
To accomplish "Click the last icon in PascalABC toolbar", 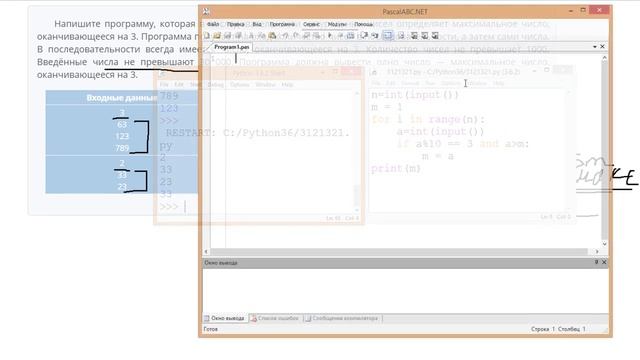I will click(x=435, y=36).
